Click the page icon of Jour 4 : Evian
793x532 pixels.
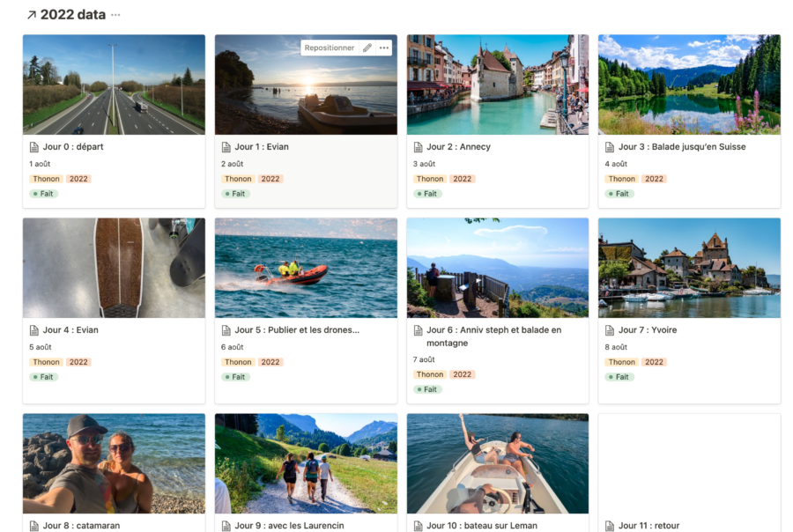(33, 330)
